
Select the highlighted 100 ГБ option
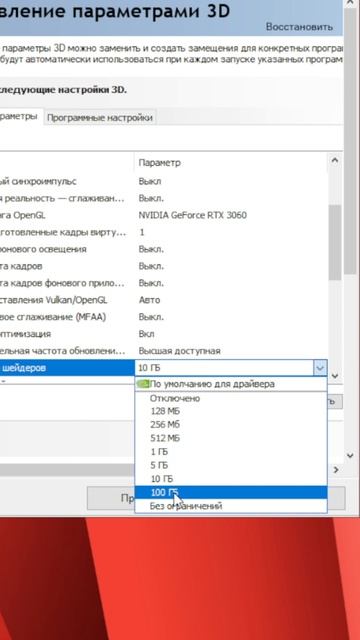click(231, 492)
